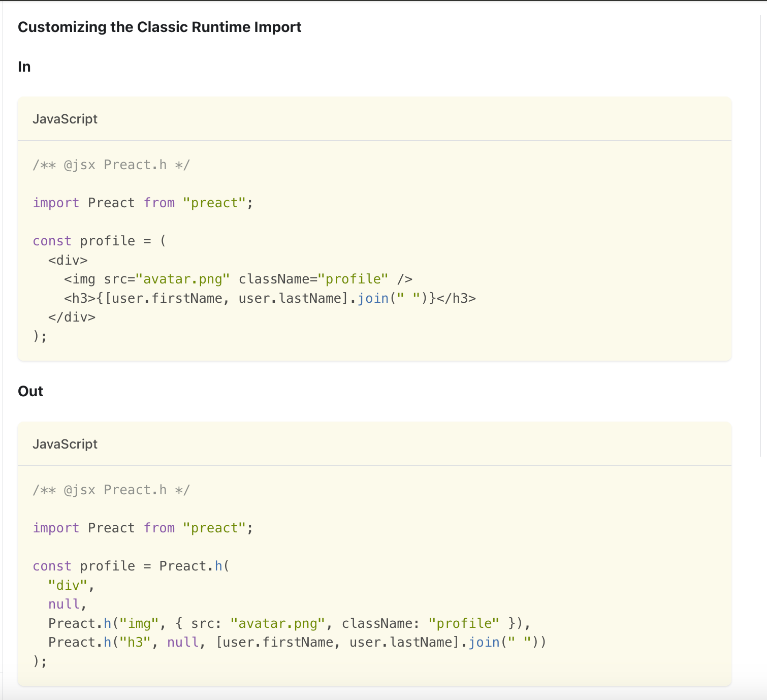The width and height of the screenshot is (767, 700).
Task: Click the closing </div> tag
Action: [72, 317]
